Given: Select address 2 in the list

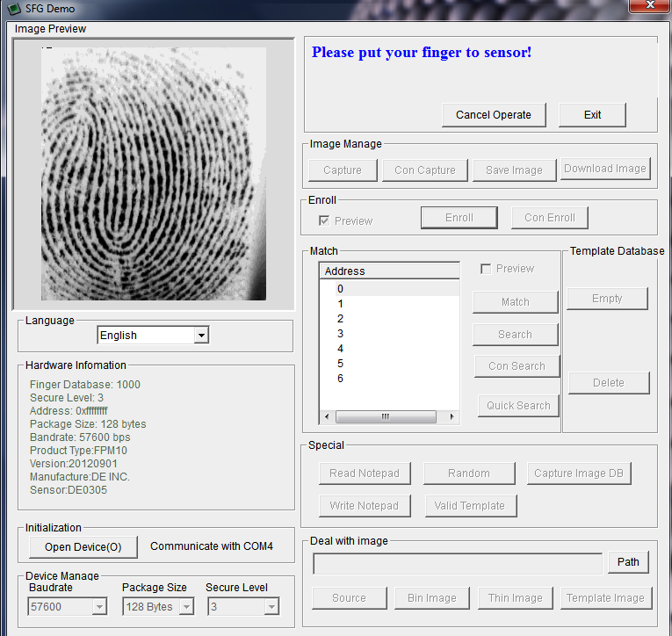Looking at the screenshot, I should 389,319.
